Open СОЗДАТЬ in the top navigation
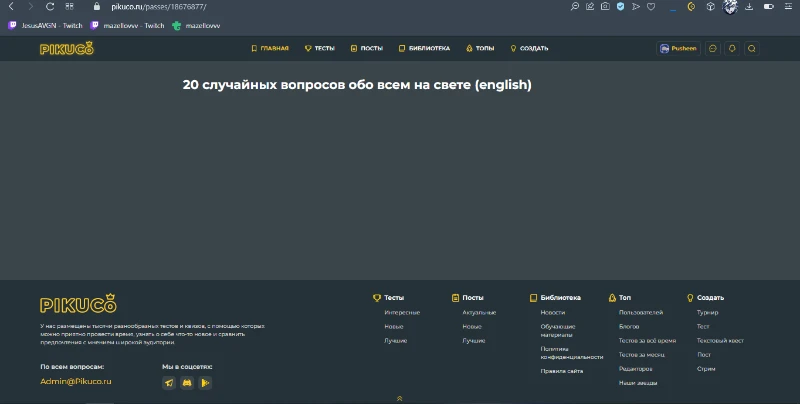The width and height of the screenshot is (800, 404). pyautogui.click(x=529, y=48)
